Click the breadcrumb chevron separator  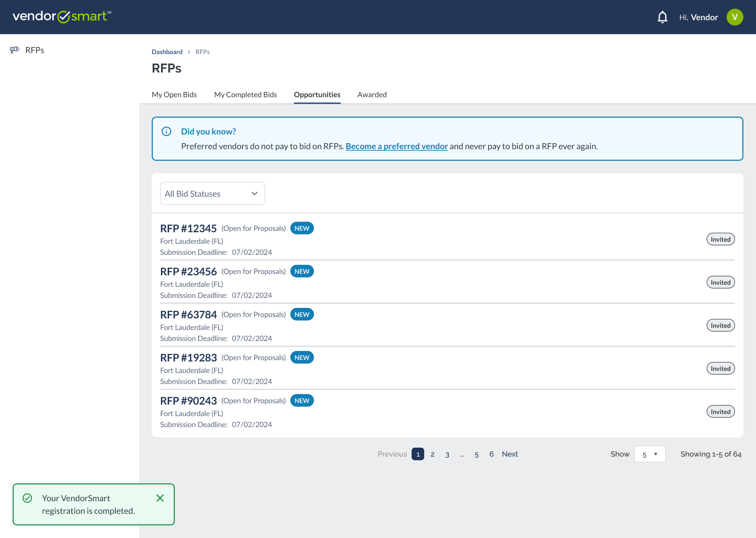point(189,52)
